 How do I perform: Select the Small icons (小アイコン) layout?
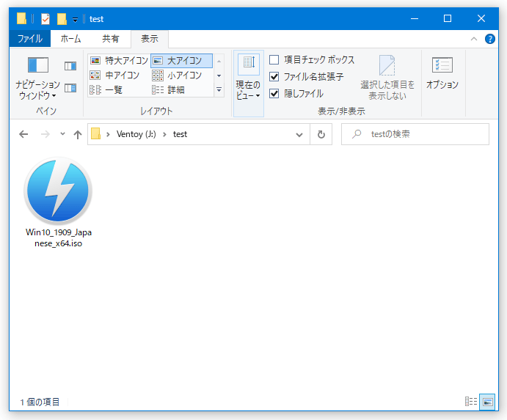tap(177, 75)
